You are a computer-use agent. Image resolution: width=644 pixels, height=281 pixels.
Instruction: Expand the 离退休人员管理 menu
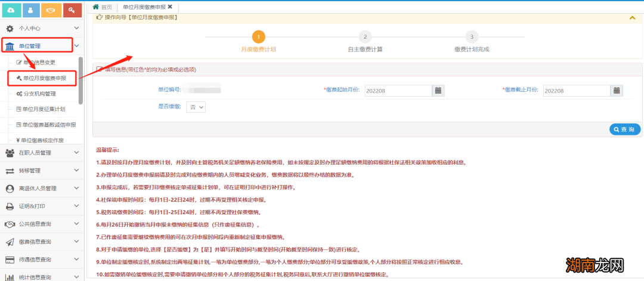click(x=76, y=189)
